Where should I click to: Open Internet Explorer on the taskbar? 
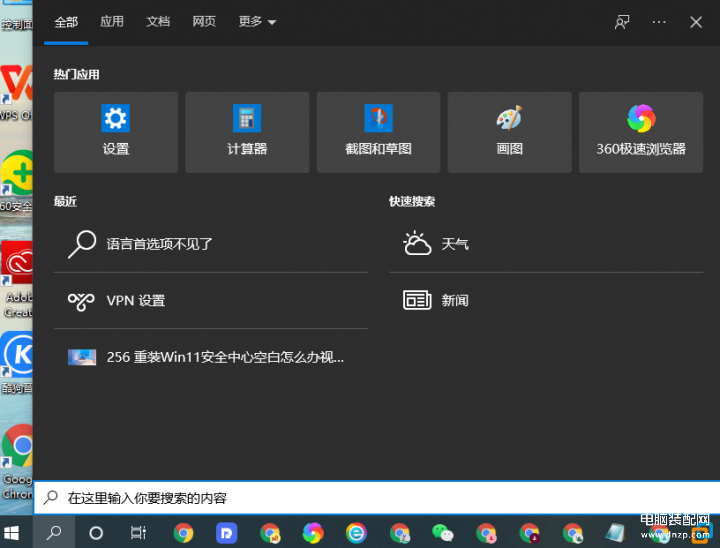356,533
